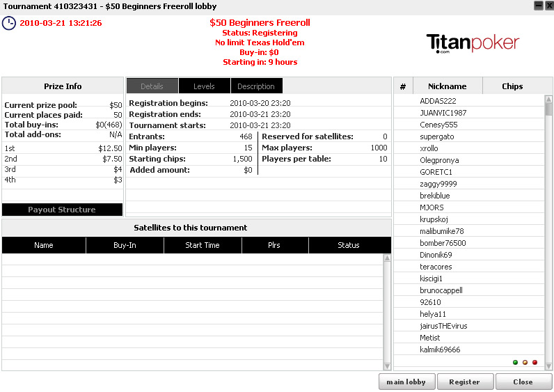The image size is (554, 392).
Task: Sort satellites by Start Time column
Action: (203, 245)
